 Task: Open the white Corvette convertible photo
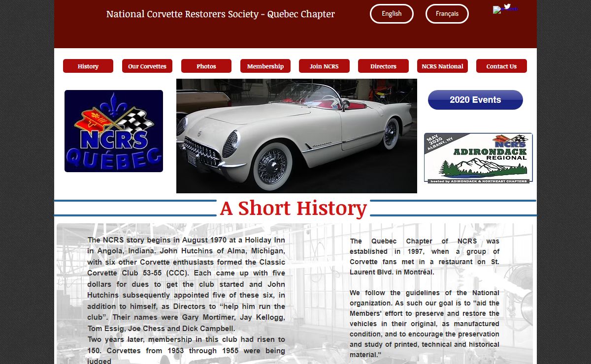pyautogui.click(x=296, y=136)
